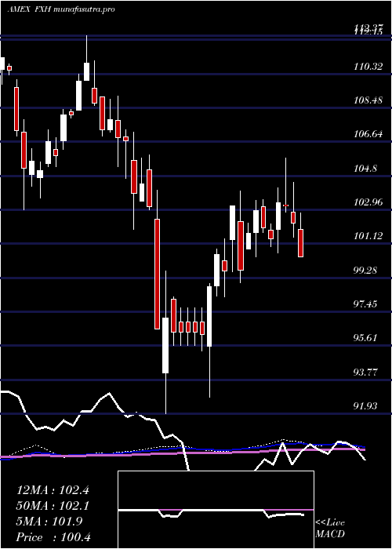
Task: Click the AMEX FXH munafasutra.pro chart title
Action: (61, 9)
